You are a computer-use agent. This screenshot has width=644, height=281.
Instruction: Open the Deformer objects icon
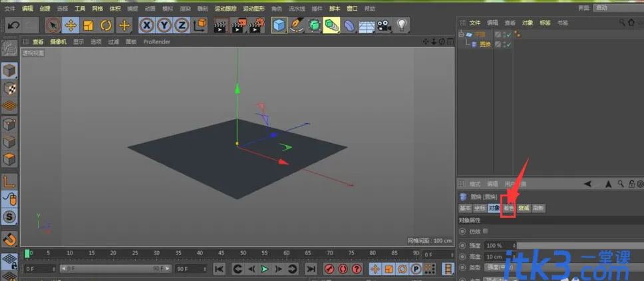(349, 25)
